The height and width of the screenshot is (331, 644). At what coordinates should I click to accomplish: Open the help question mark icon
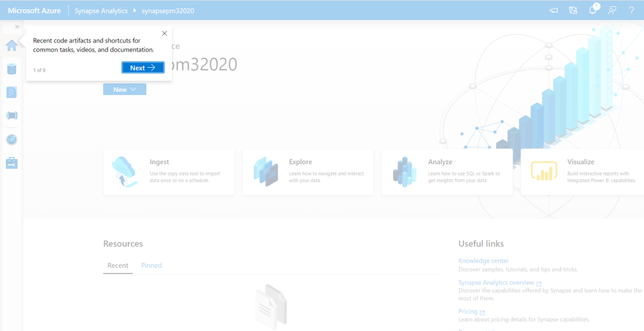click(632, 11)
